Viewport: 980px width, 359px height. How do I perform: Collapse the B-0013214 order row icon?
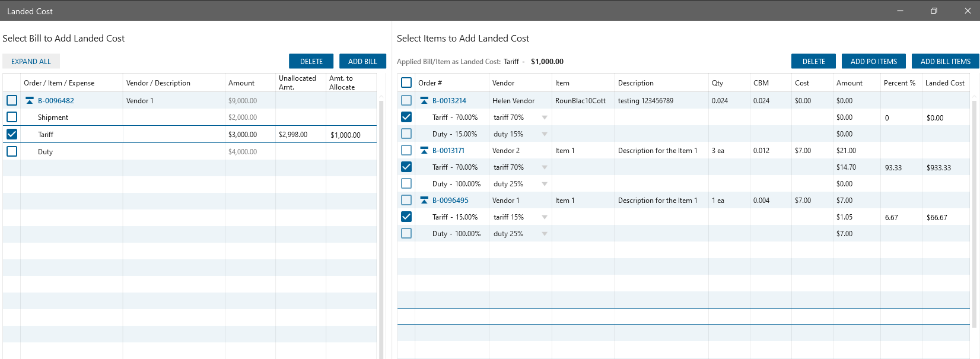pos(424,101)
